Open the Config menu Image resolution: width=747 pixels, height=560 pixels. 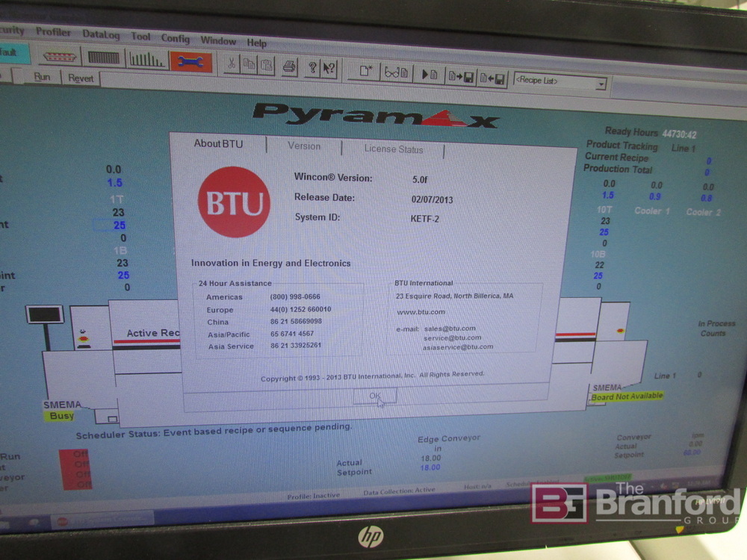[175, 38]
